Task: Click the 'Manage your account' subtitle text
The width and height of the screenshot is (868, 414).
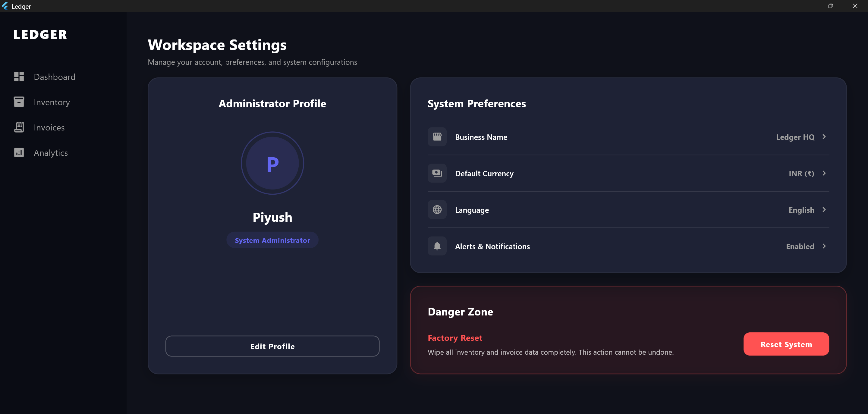Action: click(x=252, y=62)
